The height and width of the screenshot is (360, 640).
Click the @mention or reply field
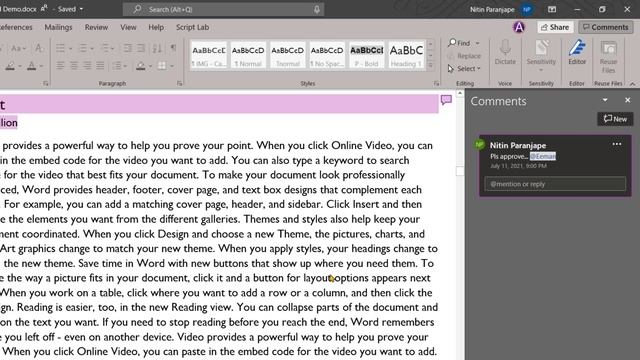pos(555,184)
